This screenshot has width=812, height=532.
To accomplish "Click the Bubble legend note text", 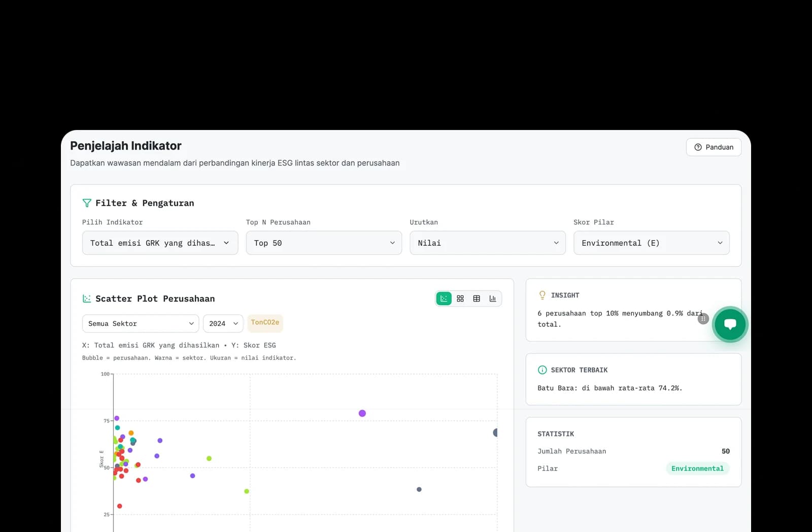I will pyautogui.click(x=189, y=358).
